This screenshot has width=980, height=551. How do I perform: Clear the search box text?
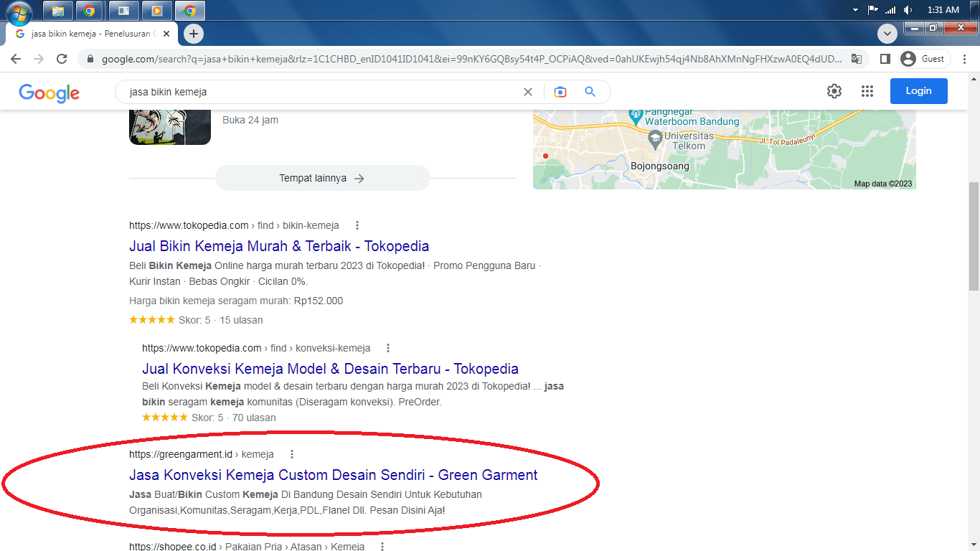528,92
